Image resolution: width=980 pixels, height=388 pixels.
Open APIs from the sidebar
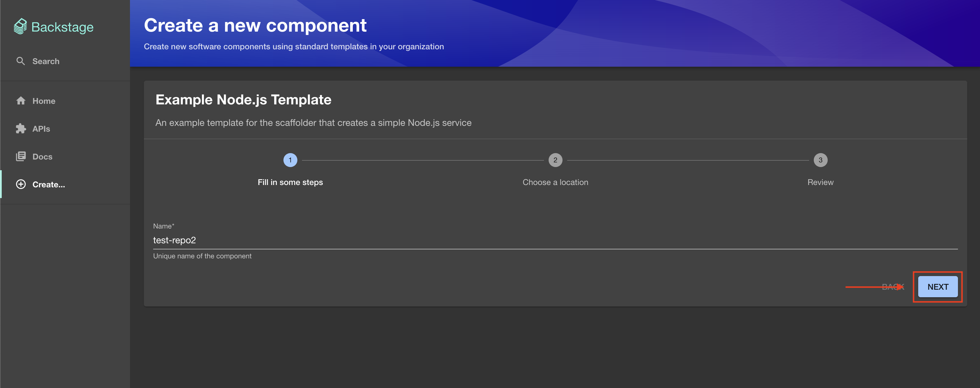point(41,128)
